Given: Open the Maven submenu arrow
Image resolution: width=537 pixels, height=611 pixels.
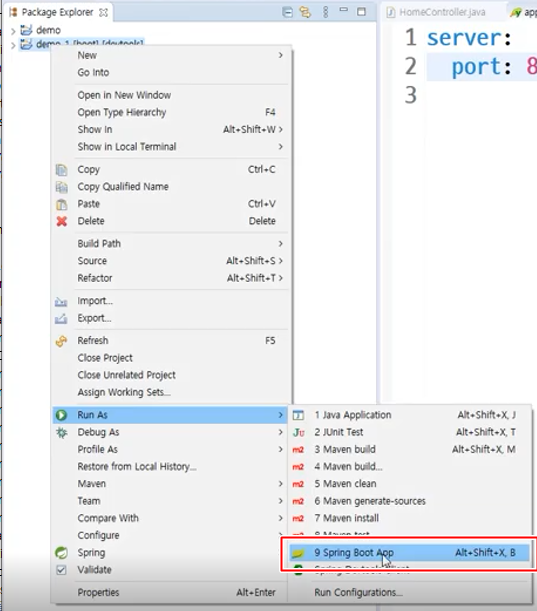Looking at the screenshot, I should (x=281, y=484).
